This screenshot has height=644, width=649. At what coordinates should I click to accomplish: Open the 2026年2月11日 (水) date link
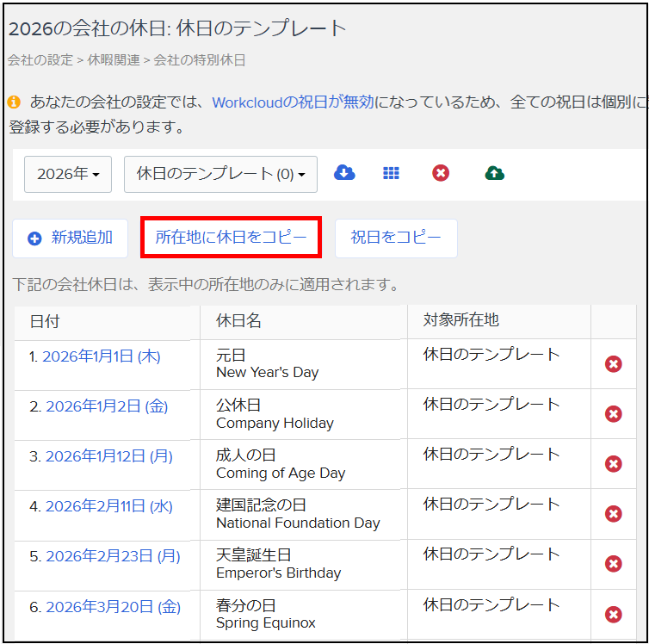click(108, 506)
